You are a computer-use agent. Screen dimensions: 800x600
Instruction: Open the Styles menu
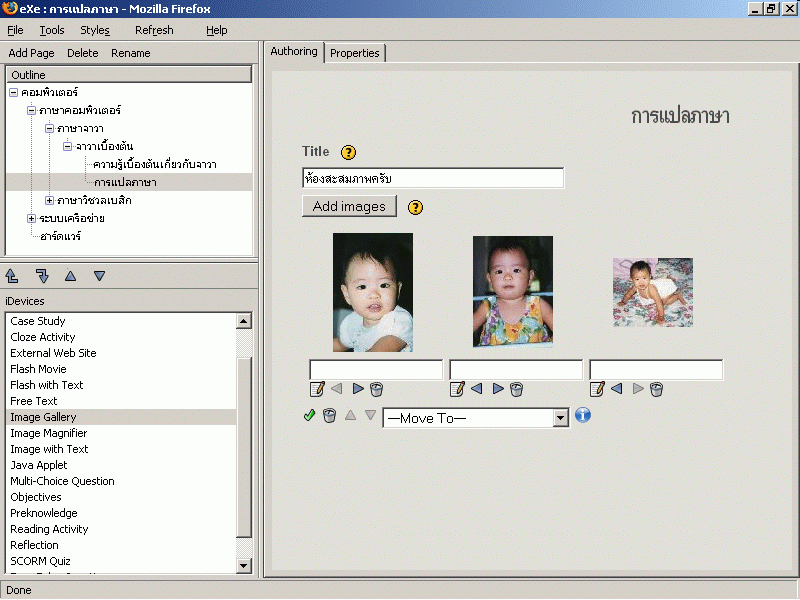pyautogui.click(x=95, y=30)
